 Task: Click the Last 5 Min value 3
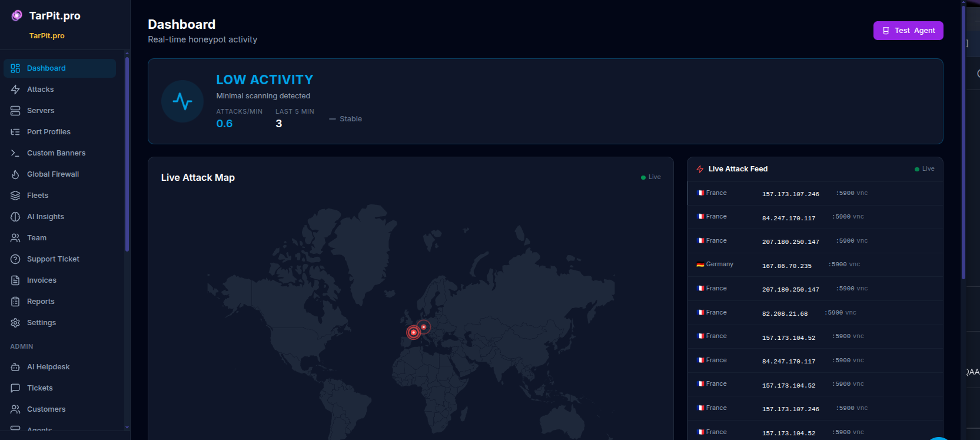point(279,124)
